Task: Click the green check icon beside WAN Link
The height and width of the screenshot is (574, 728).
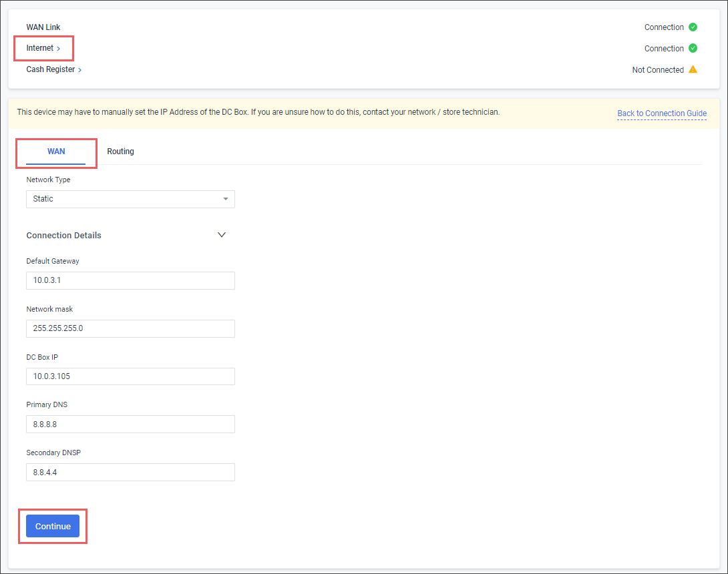Action: point(693,27)
